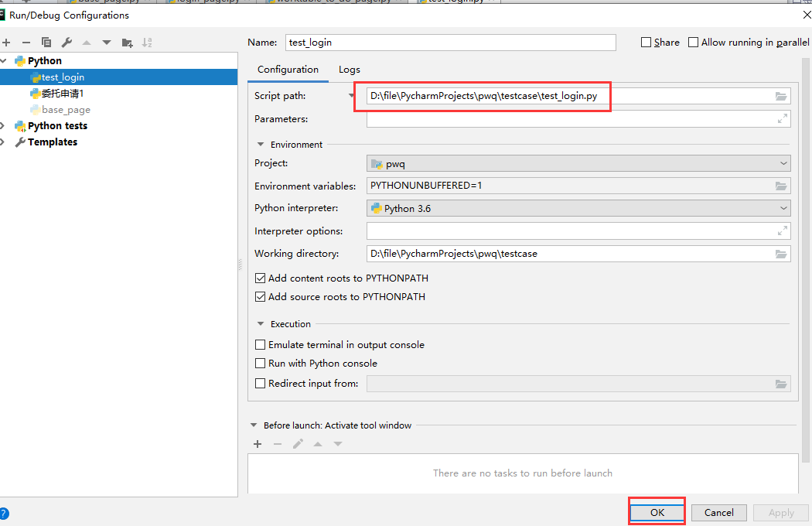Click the Cancel button
The width and height of the screenshot is (812, 526).
click(x=718, y=513)
